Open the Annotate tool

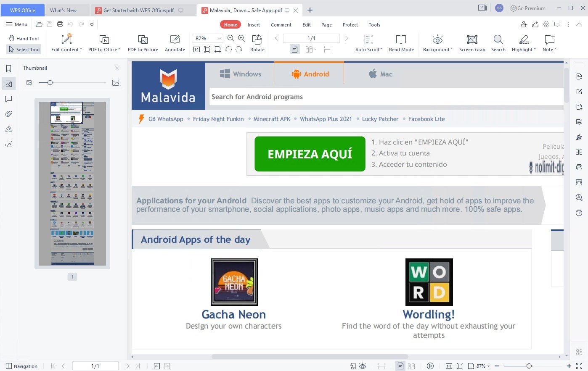pyautogui.click(x=175, y=43)
